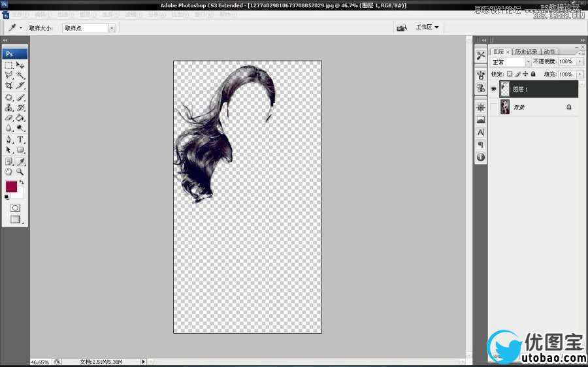Hide 图层 1 with eye icon
Screen dimensions: 588x367
[493, 89]
